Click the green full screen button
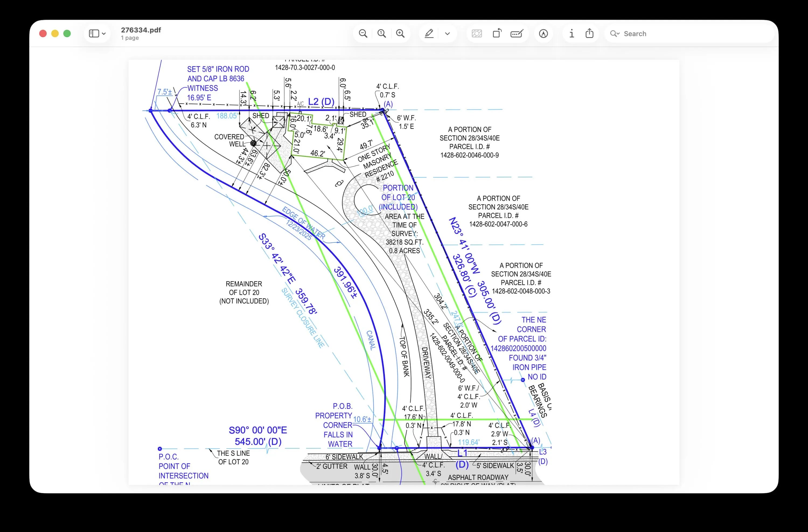 click(67, 34)
